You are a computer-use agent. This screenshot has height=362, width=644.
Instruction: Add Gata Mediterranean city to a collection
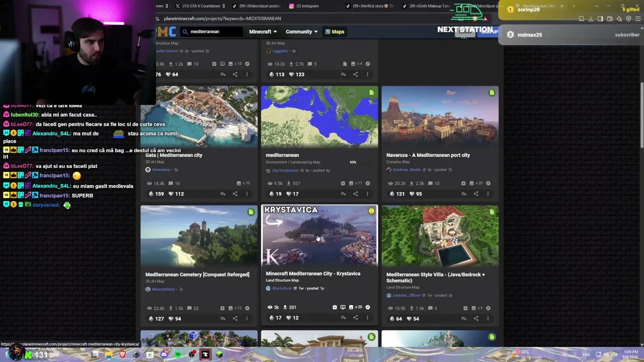[x=223, y=194]
